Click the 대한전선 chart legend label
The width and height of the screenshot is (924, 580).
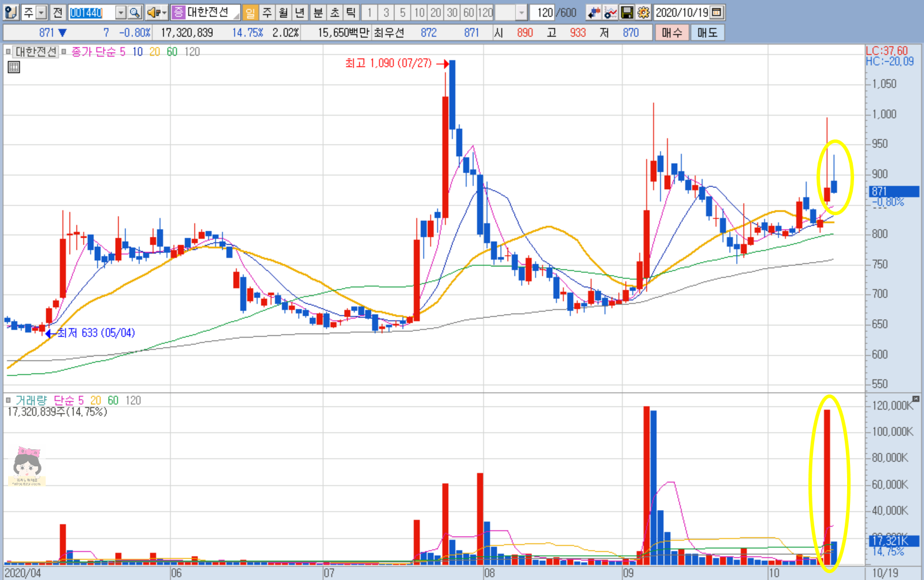click(x=36, y=51)
